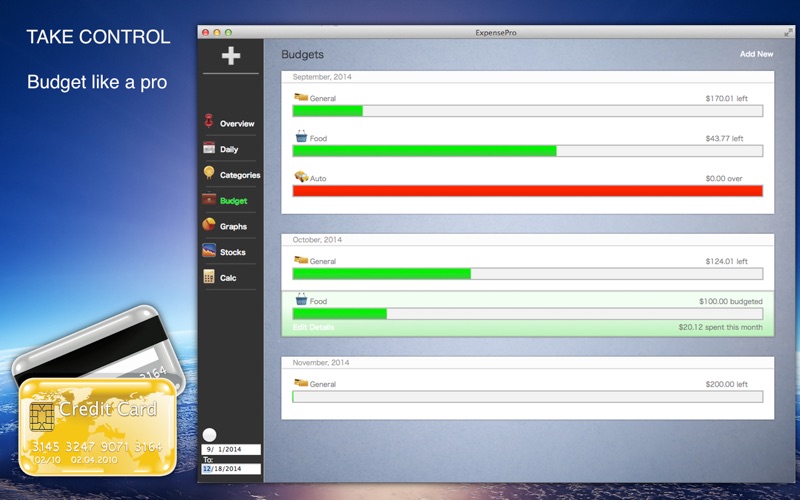Click November General budget progress bar
The image size is (800, 500).
(x=528, y=396)
